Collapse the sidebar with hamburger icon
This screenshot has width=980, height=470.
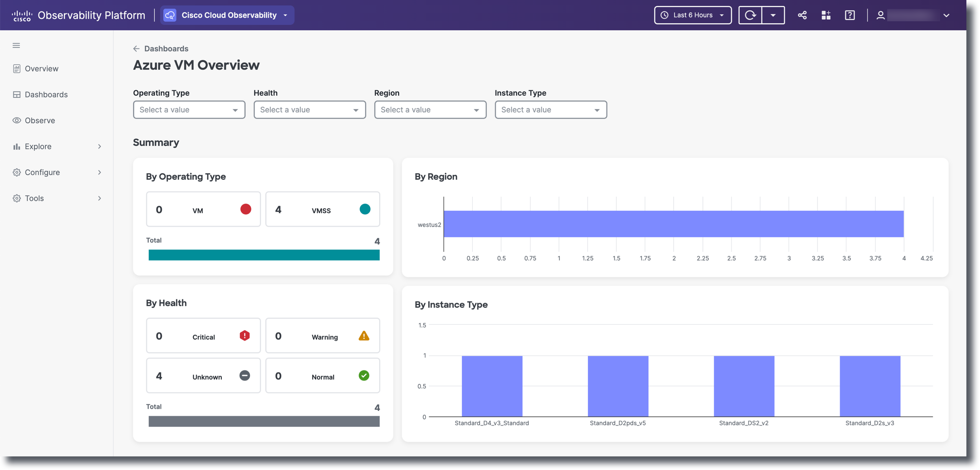[x=16, y=45]
